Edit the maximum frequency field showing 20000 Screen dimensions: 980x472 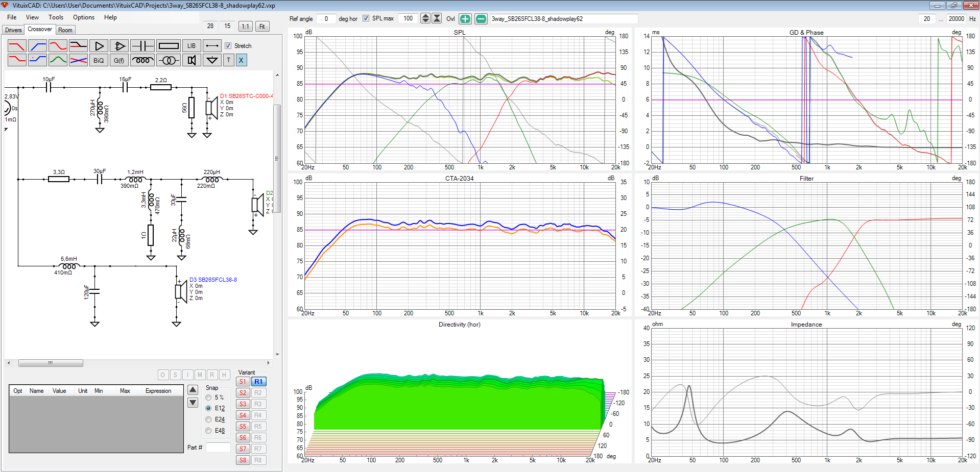click(x=956, y=19)
